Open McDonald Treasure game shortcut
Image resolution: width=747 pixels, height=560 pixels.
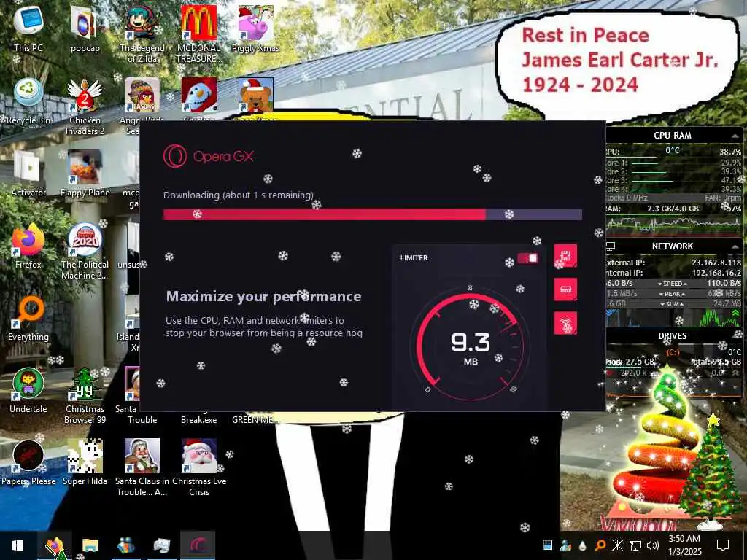pyautogui.click(x=198, y=34)
